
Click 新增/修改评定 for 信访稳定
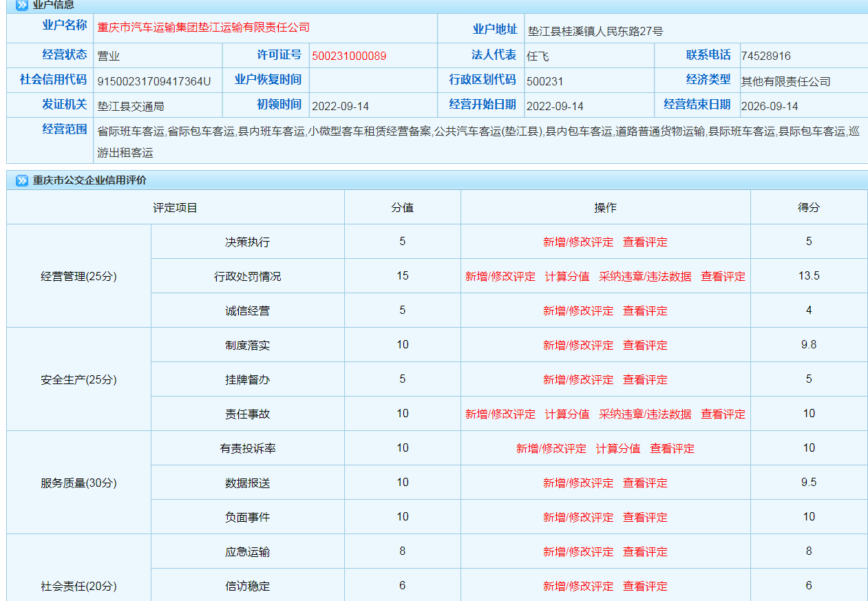pos(578,586)
